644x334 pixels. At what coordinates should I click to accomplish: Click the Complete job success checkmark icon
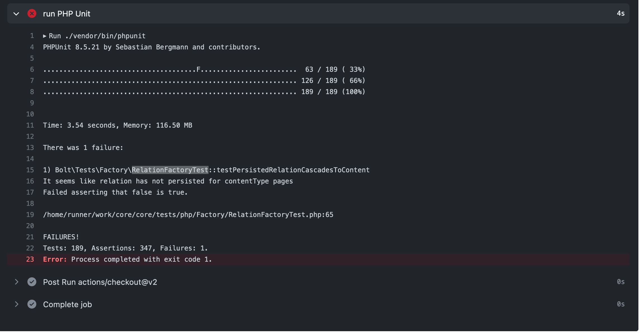point(32,304)
